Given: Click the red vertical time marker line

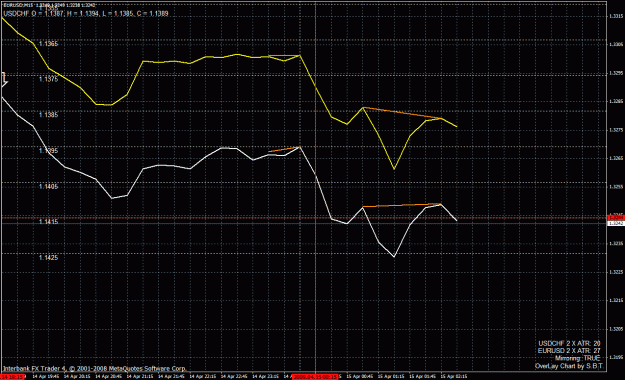Looking at the screenshot, I should (315, 187).
